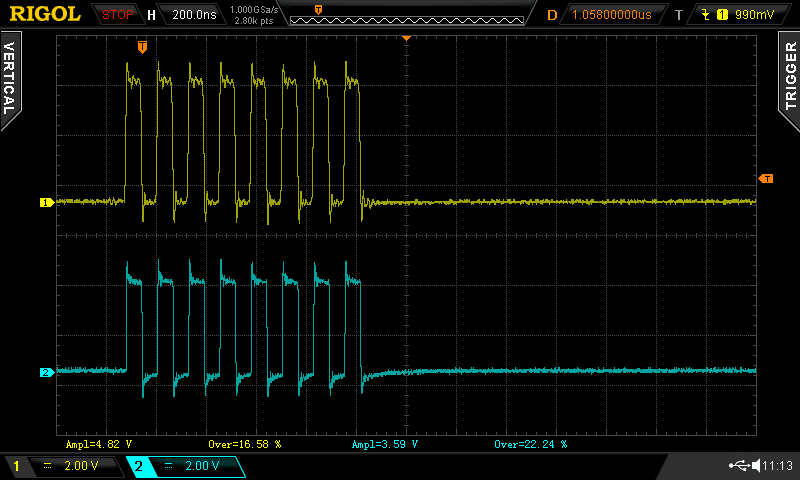Viewport: 800px width, 480px height.
Task: Select the horizontal delay 1.05800000us value
Action: point(611,15)
